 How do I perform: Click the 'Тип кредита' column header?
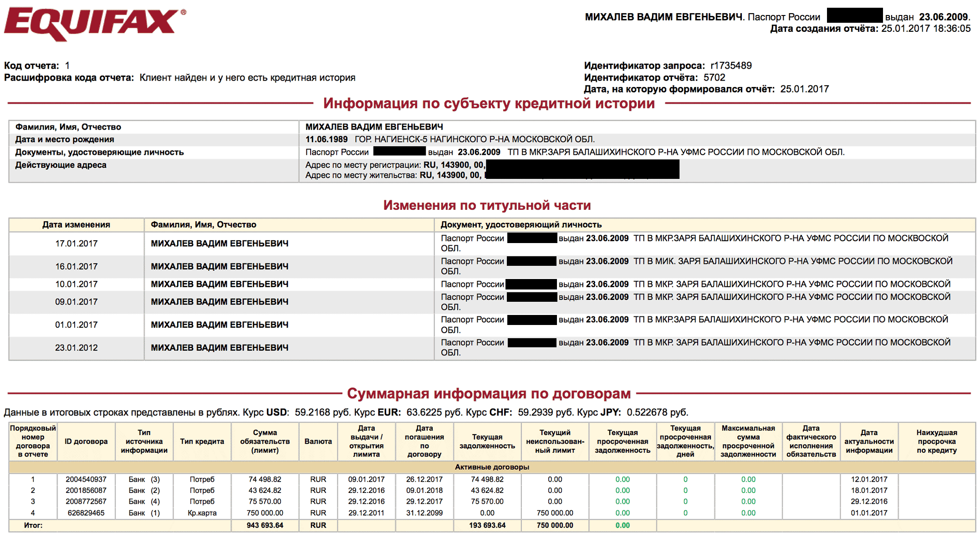202,441
